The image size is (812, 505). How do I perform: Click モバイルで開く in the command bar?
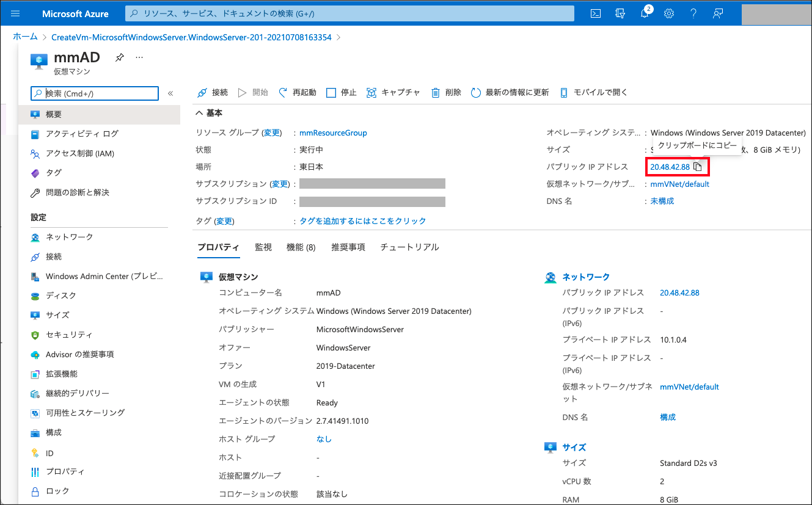tap(593, 92)
